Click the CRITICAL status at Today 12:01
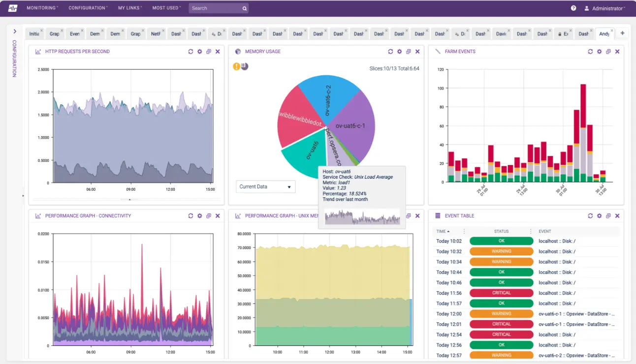Screen dimensions: 636x364 [501, 324]
